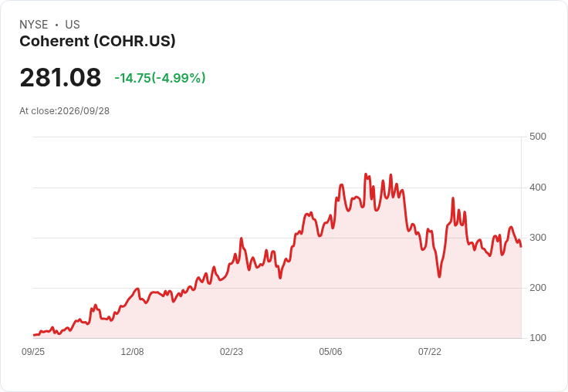This screenshot has width=568, height=392.
Task: Select the 02/23 date on the x-axis
Action: (x=232, y=352)
